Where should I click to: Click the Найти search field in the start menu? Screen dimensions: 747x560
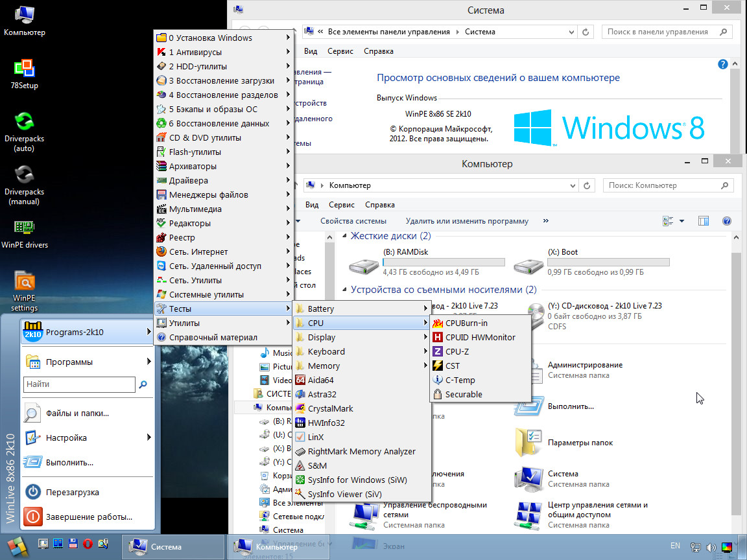pyautogui.click(x=79, y=384)
